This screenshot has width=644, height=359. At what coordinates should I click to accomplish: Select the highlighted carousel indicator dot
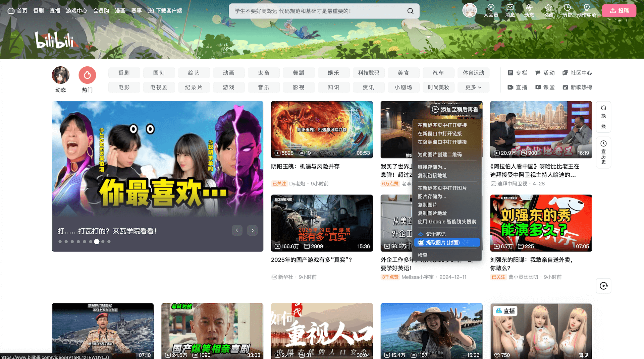pyautogui.click(x=97, y=241)
